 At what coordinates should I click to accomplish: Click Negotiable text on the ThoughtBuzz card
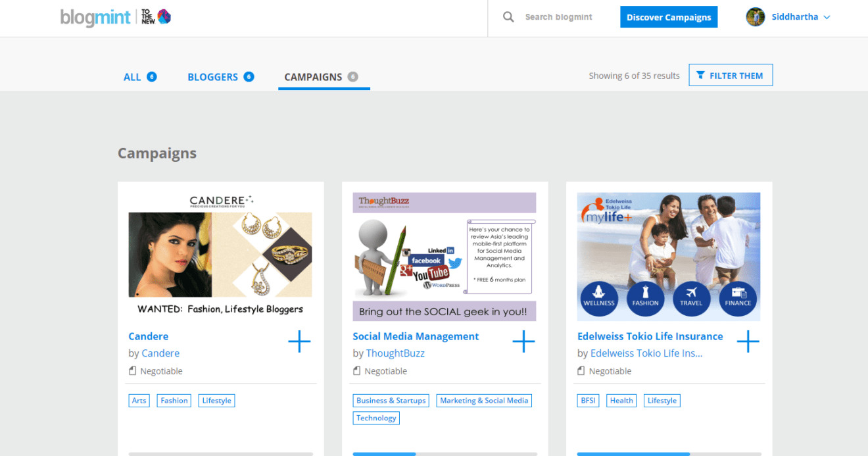click(x=385, y=371)
